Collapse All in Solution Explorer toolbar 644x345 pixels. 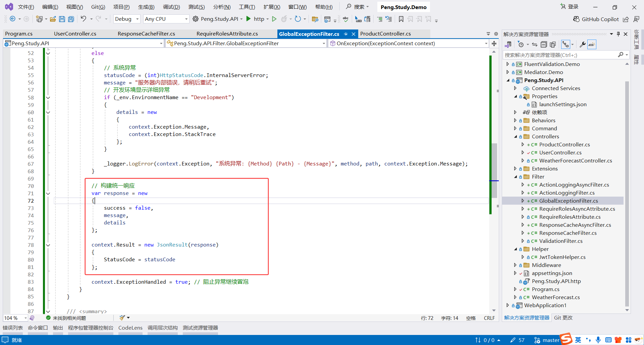click(x=544, y=45)
